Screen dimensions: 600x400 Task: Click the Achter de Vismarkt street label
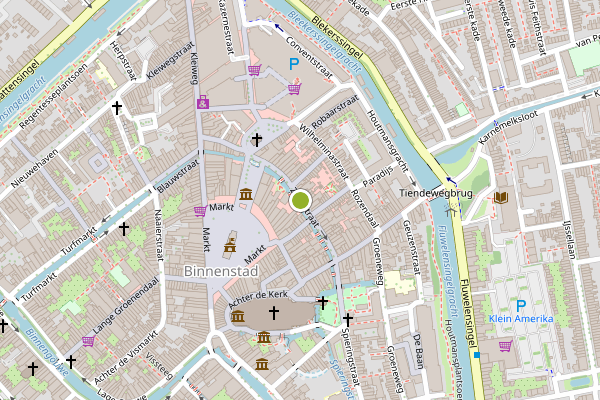tap(126, 358)
